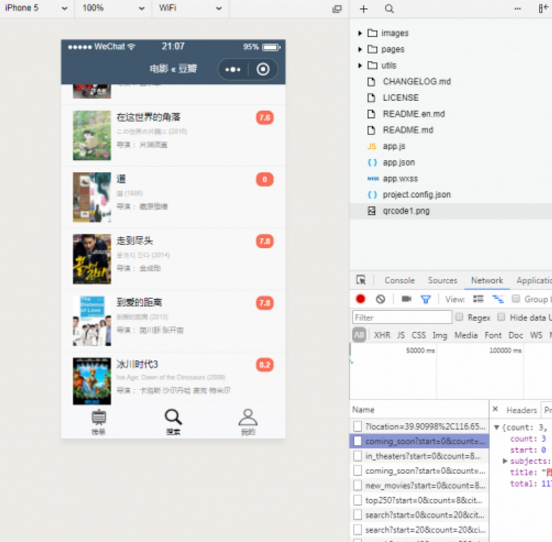The width and height of the screenshot is (552, 542).
Task: Click the clear network log icon
Action: (380, 299)
